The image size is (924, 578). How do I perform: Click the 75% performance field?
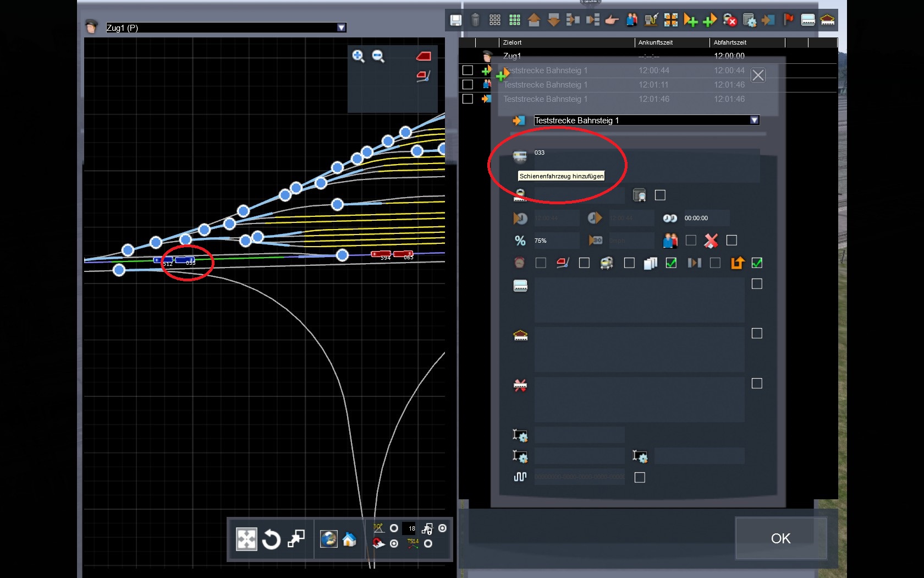(x=556, y=241)
